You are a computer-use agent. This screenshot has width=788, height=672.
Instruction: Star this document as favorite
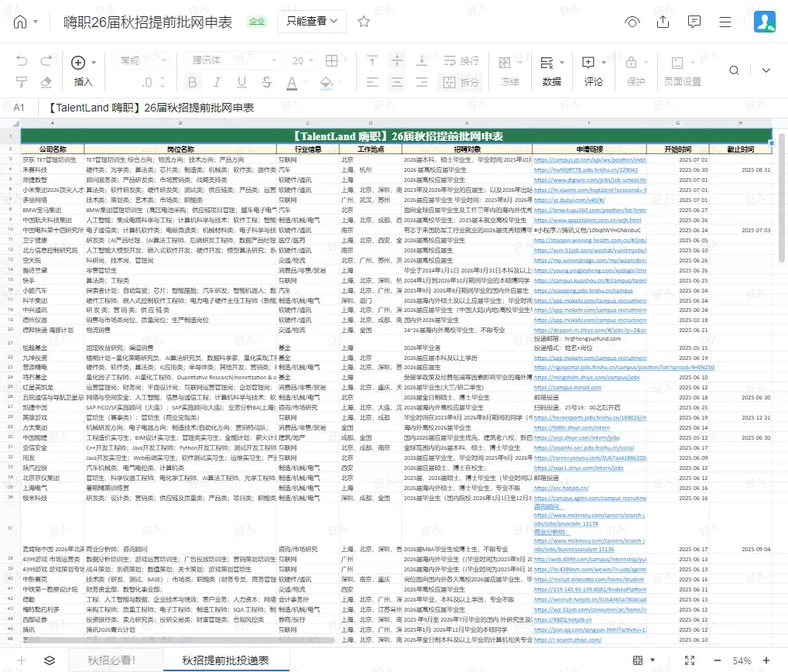click(x=364, y=22)
